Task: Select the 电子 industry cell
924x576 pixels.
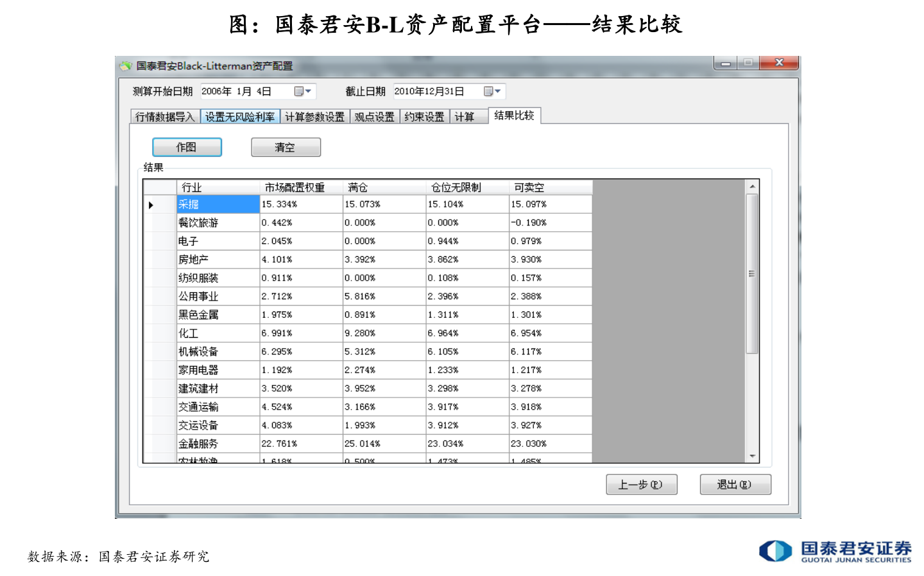Action: click(218, 241)
